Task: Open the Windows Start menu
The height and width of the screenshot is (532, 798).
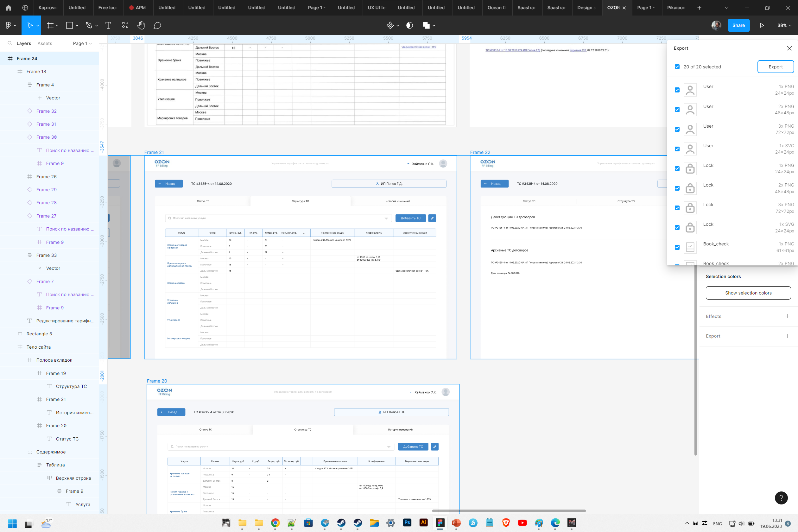Action: pyautogui.click(x=12, y=523)
